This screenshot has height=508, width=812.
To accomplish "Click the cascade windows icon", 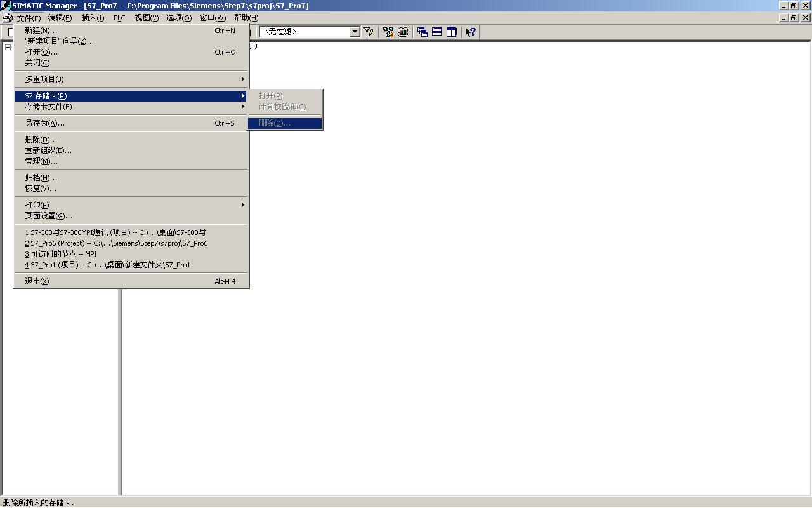I will tap(422, 32).
